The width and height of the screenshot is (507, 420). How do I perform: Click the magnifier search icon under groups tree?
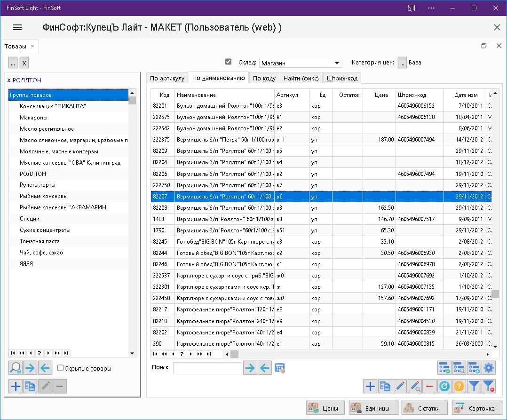coord(16,368)
